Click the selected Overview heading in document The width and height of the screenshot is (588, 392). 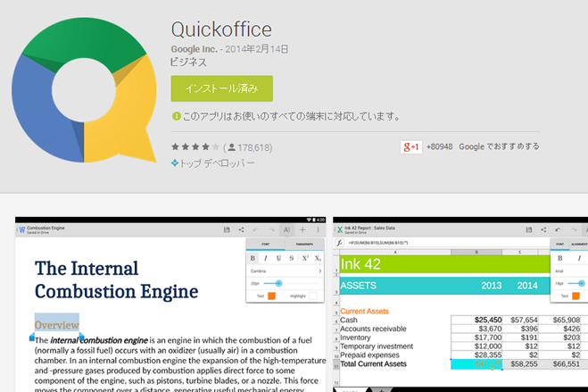click(56, 325)
